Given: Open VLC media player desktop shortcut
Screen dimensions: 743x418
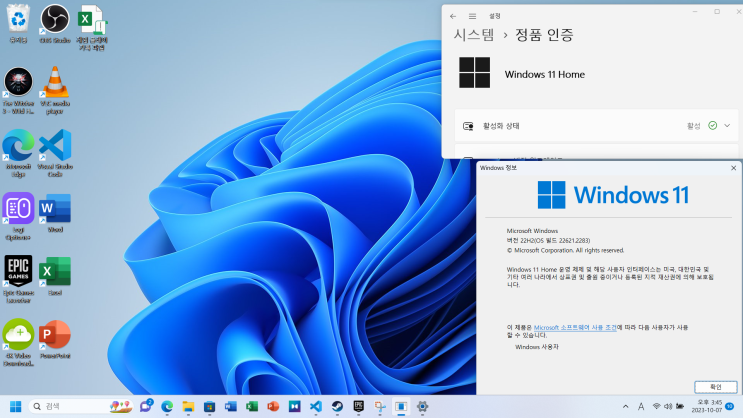Looking at the screenshot, I should [x=55, y=91].
